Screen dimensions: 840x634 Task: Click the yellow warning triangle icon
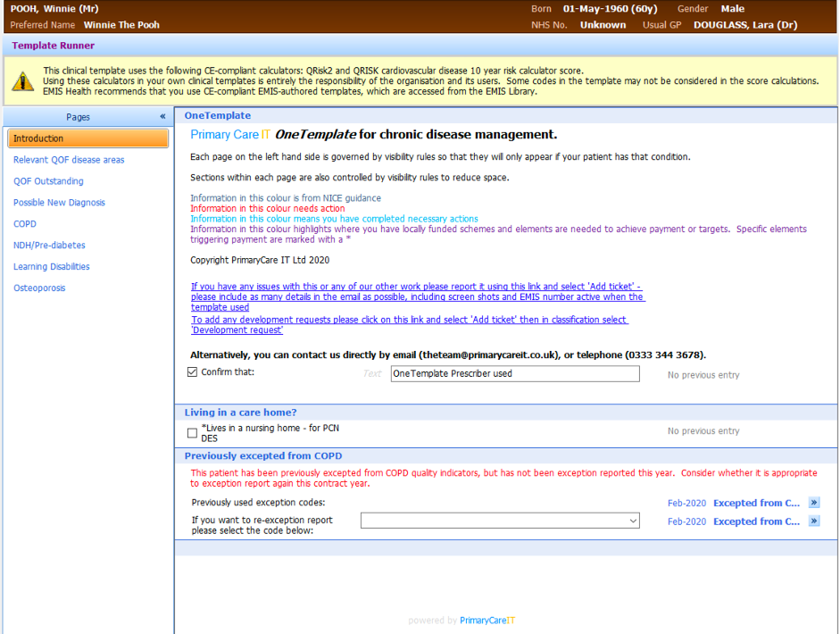coord(22,81)
